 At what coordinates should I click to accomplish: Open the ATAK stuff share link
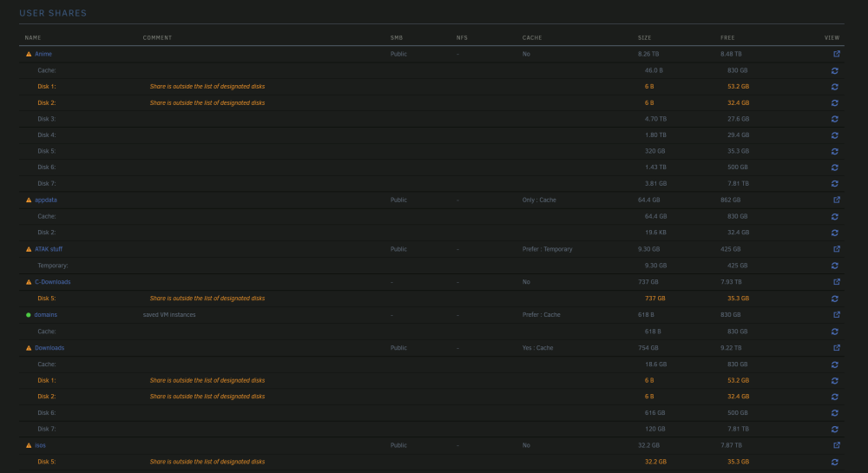click(49, 249)
